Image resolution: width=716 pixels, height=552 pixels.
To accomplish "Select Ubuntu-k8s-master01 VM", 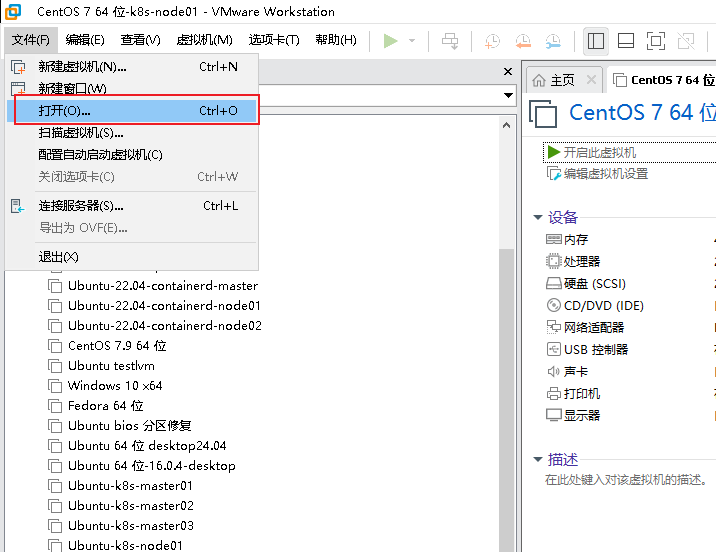I will (x=121, y=486).
